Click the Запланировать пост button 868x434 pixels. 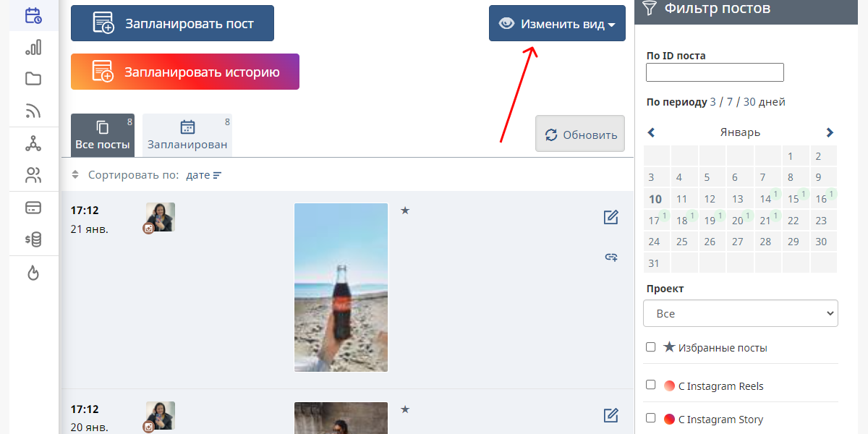(172, 24)
